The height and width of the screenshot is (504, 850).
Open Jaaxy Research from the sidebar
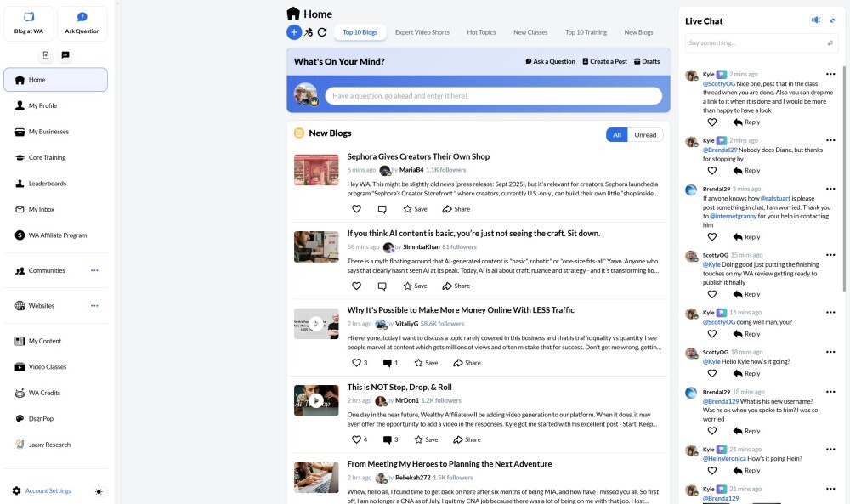(x=49, y=445)
